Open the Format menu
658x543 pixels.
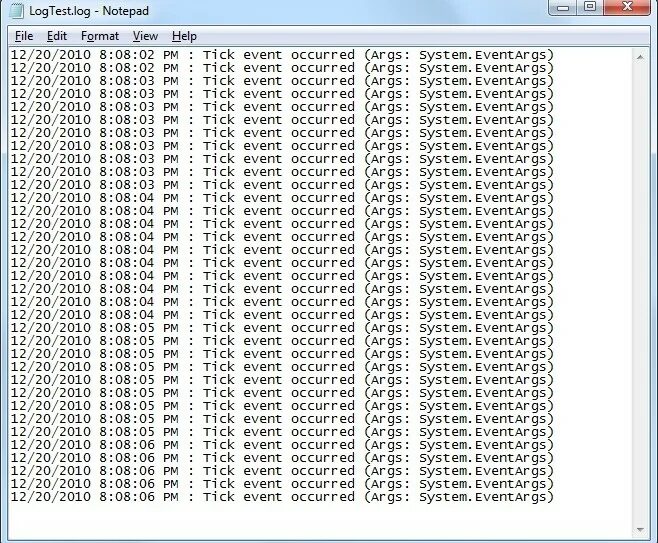point(100,36)
